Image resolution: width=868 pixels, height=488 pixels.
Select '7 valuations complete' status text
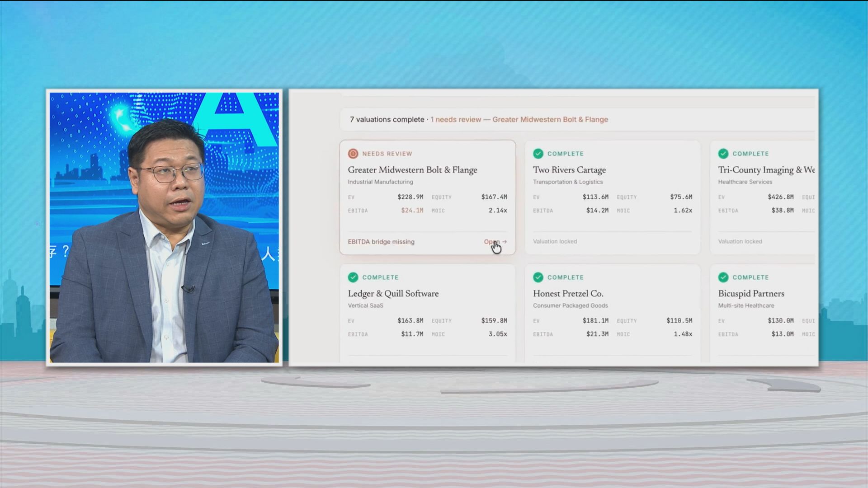387,119
